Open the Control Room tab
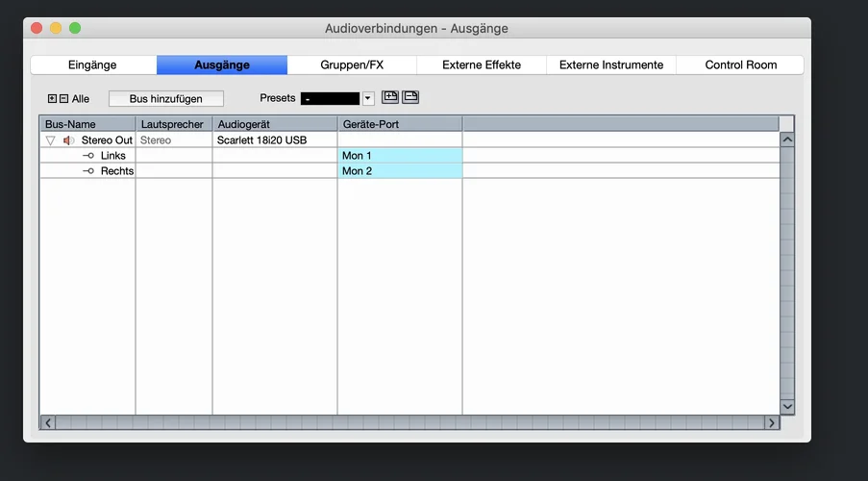The height and width of the screenshot is (481, 868). (740, 64)
